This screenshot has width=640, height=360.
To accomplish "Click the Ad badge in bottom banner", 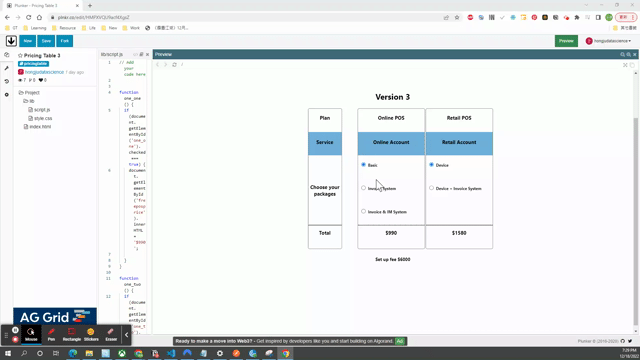I will point(400,341).
